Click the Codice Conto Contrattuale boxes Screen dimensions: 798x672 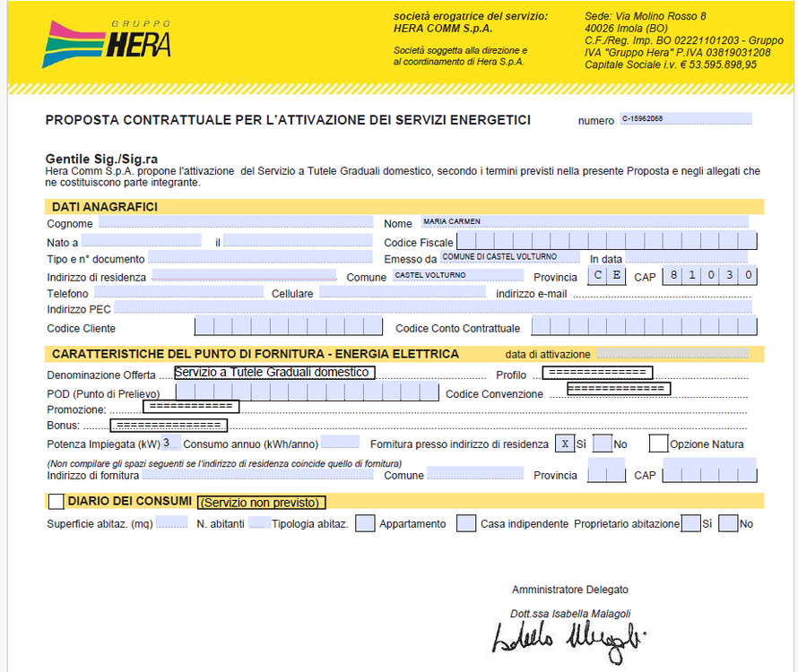645,325
